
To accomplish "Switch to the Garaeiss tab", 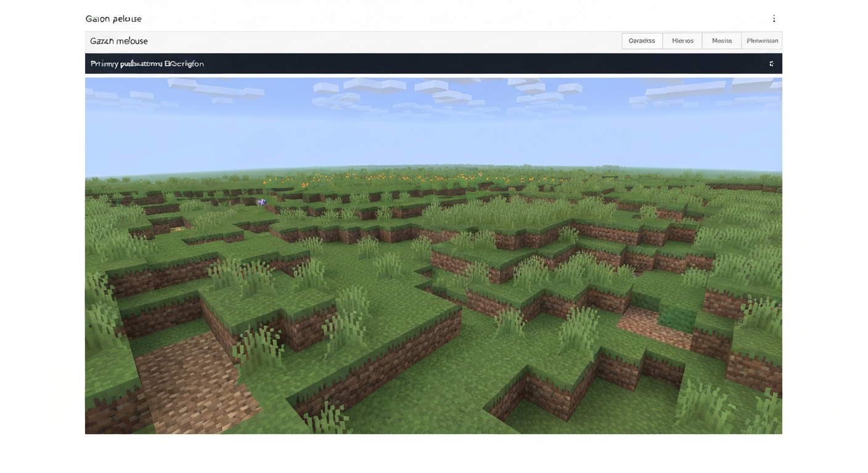I will [x=642, y=41].
